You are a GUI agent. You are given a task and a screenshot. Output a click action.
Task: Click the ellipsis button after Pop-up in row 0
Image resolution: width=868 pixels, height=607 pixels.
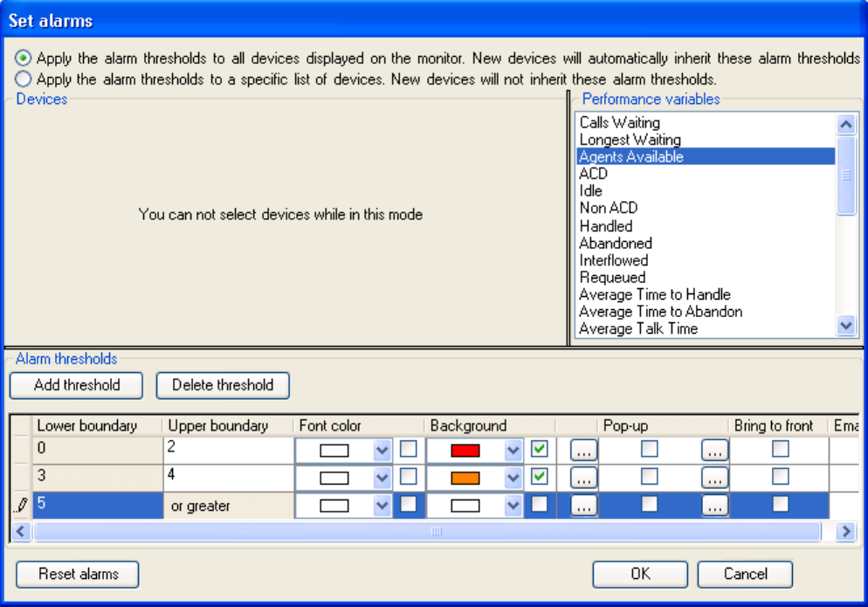click(714, 451)
